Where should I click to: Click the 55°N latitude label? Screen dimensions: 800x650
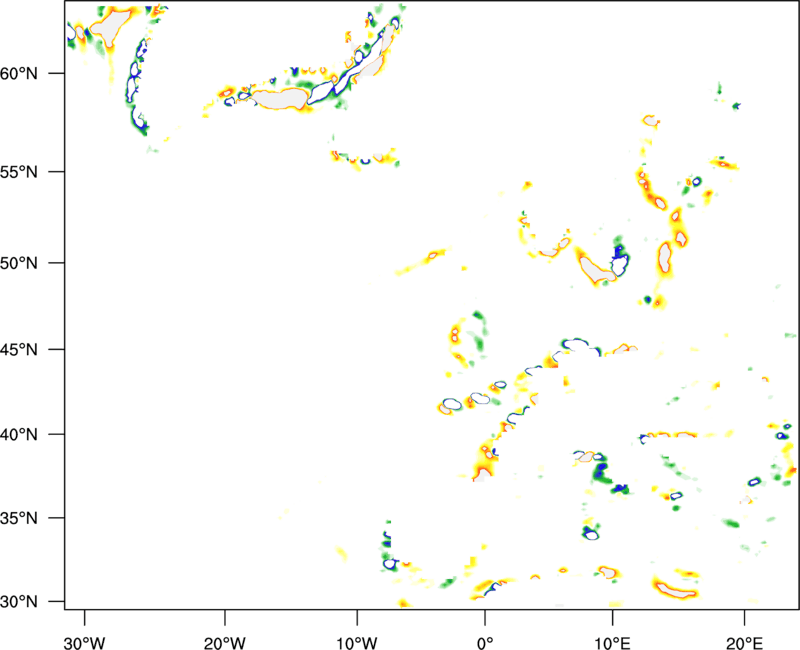click(19, 172)
